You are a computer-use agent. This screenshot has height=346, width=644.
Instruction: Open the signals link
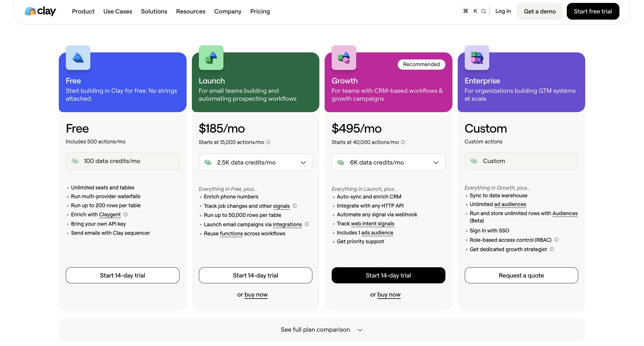coord(281,206)
